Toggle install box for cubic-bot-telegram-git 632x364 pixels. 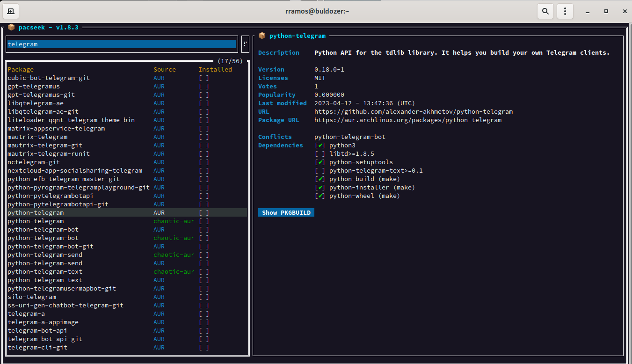pyautogui.click(x=204, y=78)
